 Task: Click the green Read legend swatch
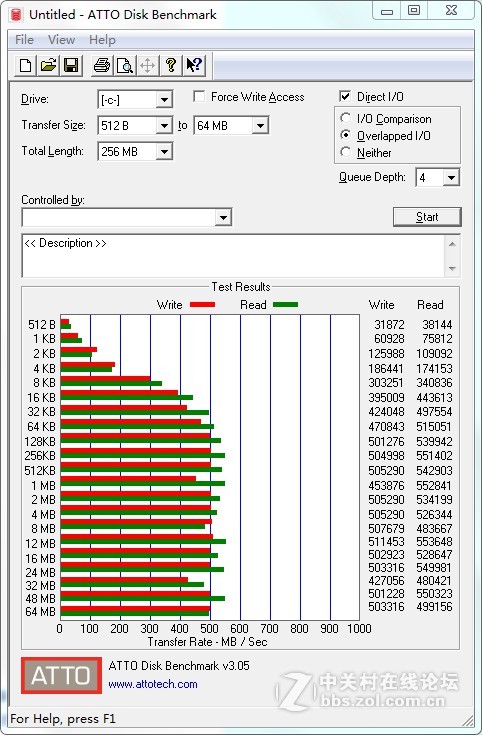[x=286, y=305]
